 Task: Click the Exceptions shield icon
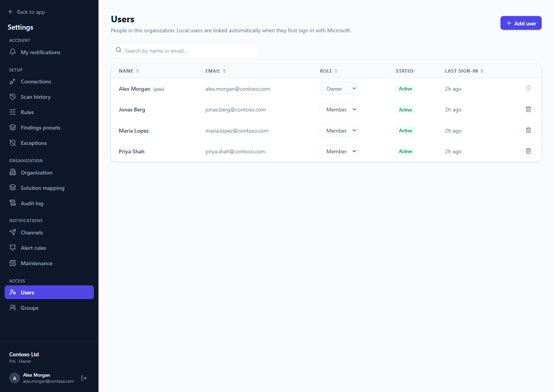pos(13,143)
